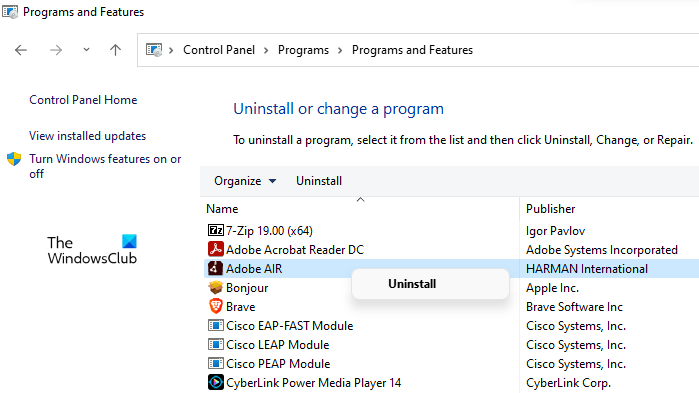Select the Adobe AIR entry

[254, 269]
